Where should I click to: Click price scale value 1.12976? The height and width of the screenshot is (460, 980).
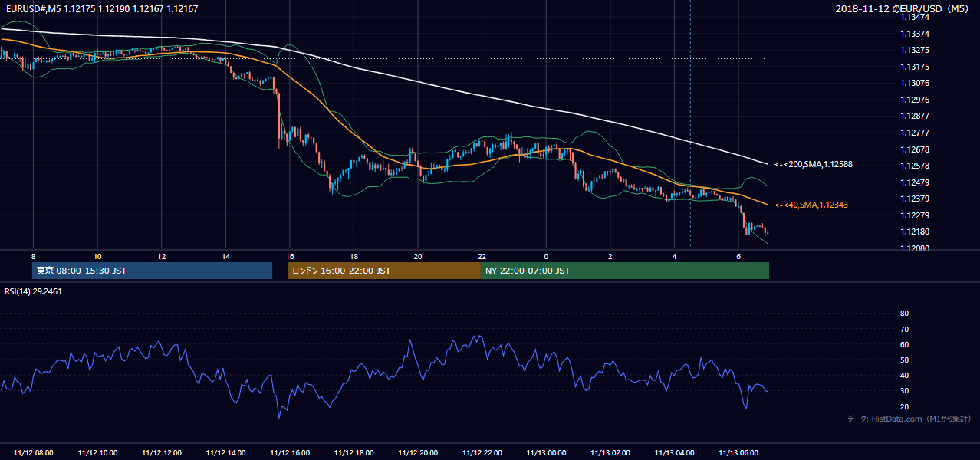pyautogui.click(x=915, y=100)
